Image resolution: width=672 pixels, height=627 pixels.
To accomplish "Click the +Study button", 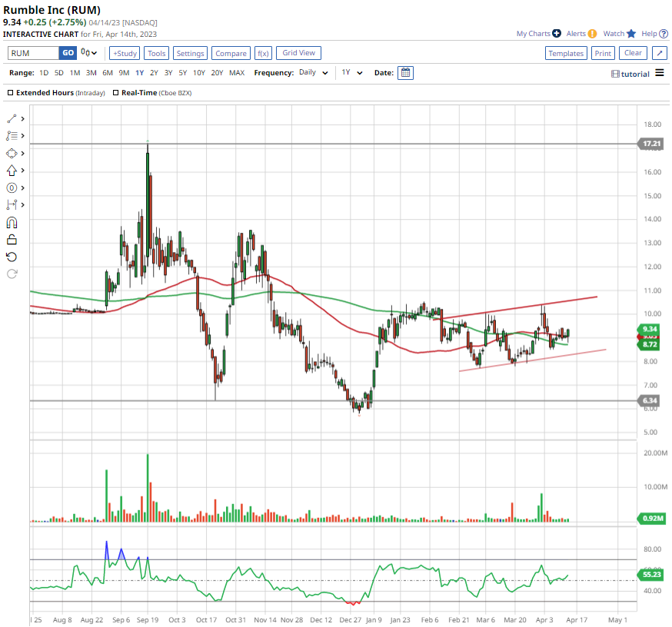I will point(125,53).
